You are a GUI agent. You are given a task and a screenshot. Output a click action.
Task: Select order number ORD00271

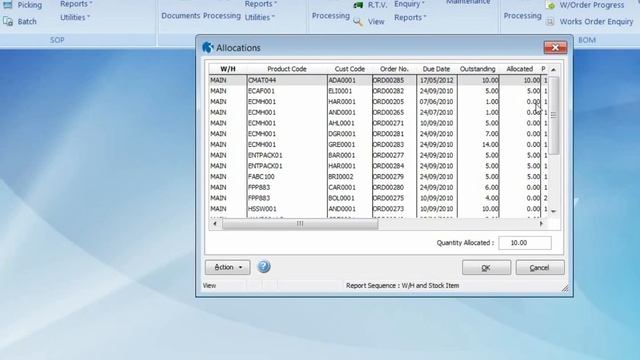click(394, 123)
